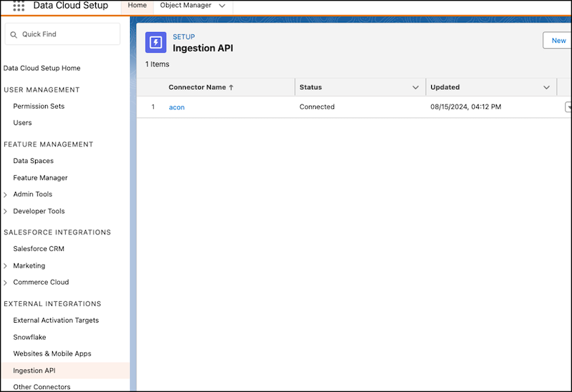Switch to the Home tab
572x392 pixels.
pos(137,6)
